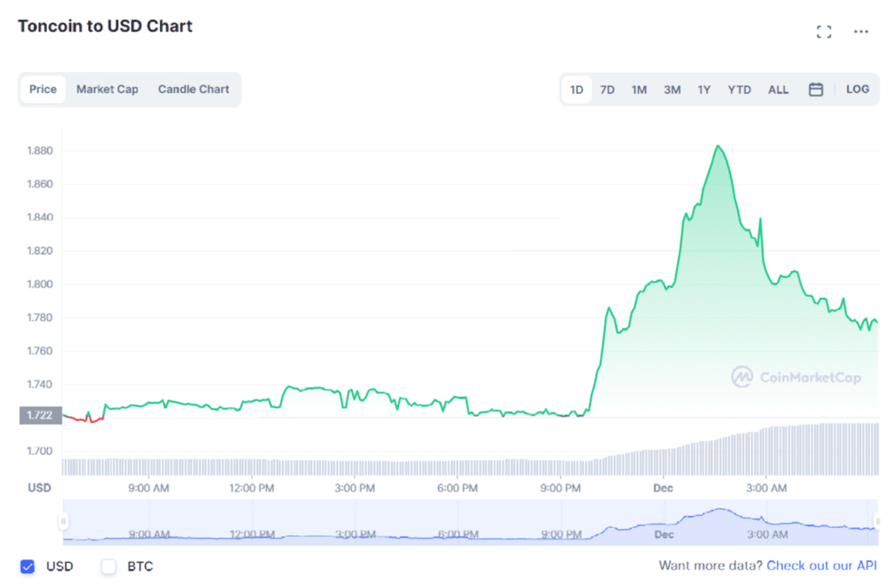Uncheck the USD currency checkbox
This screenshot has height=588, width=890.
27,566
